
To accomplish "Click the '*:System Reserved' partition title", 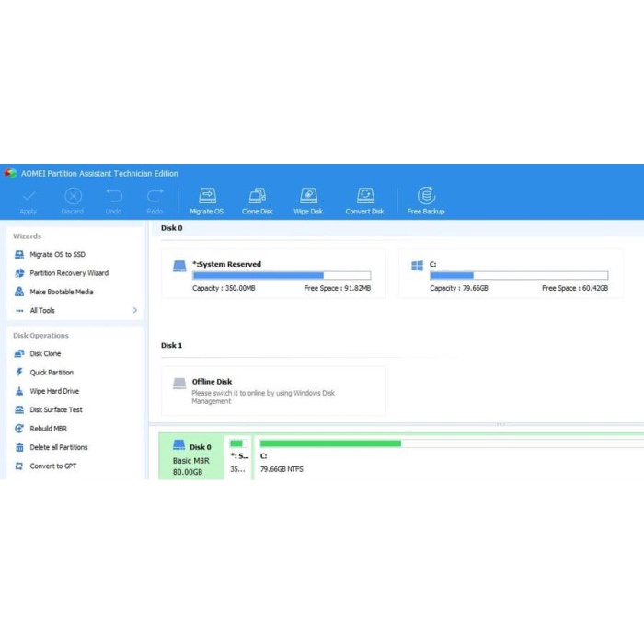I will [226, 264].
